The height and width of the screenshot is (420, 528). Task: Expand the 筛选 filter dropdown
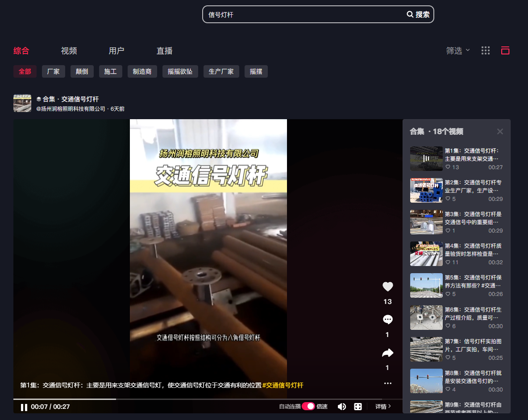(458, 51)
